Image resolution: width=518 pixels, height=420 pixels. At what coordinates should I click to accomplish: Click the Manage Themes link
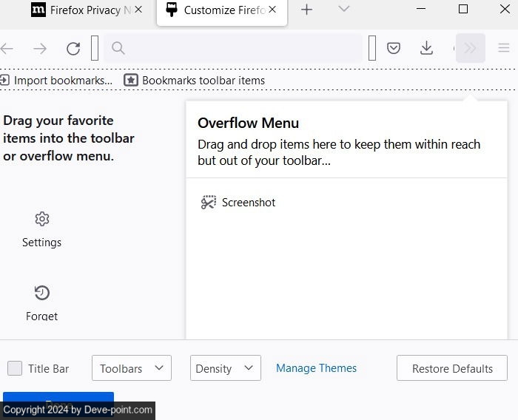[316, 368]
